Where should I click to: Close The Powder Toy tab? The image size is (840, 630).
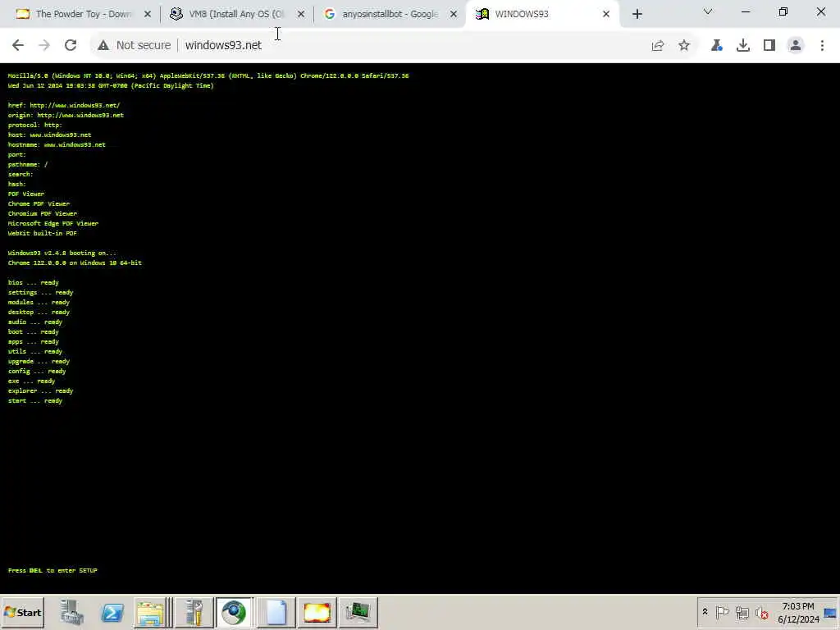148,14
